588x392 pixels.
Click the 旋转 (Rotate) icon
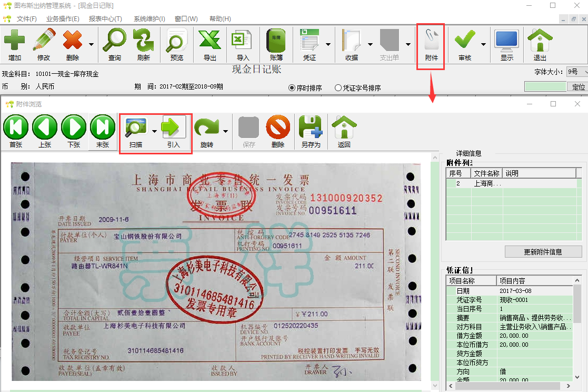(207, 128)
